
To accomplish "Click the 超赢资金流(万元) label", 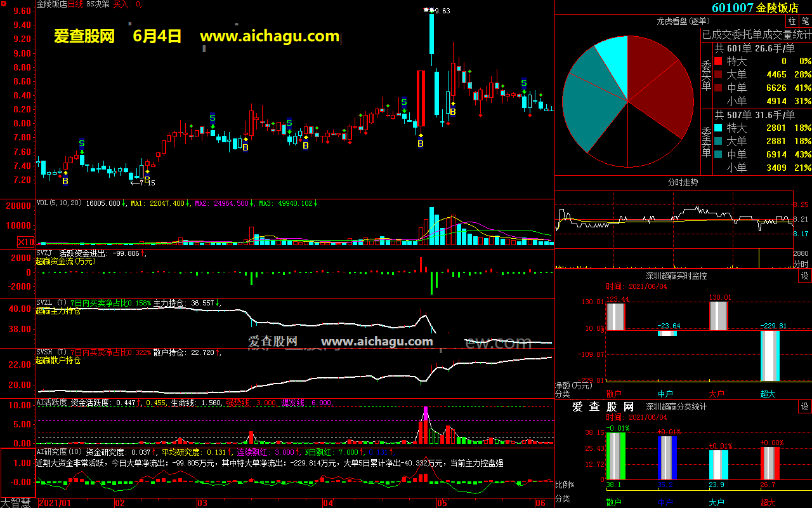I will [65, 261].
